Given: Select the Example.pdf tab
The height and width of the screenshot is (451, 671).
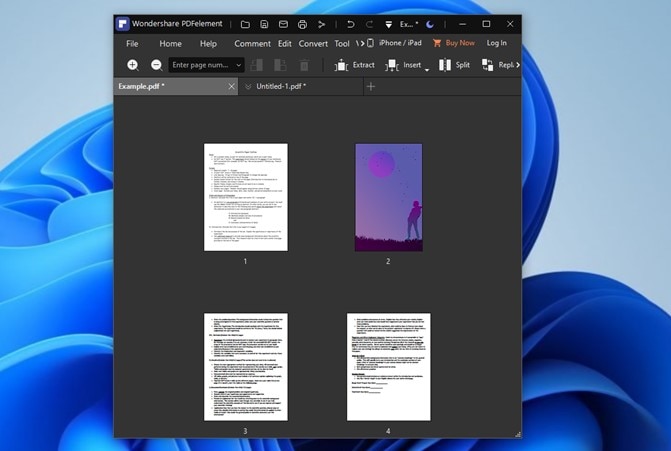Looking at the screenshot, I should (x=175, y=86).
